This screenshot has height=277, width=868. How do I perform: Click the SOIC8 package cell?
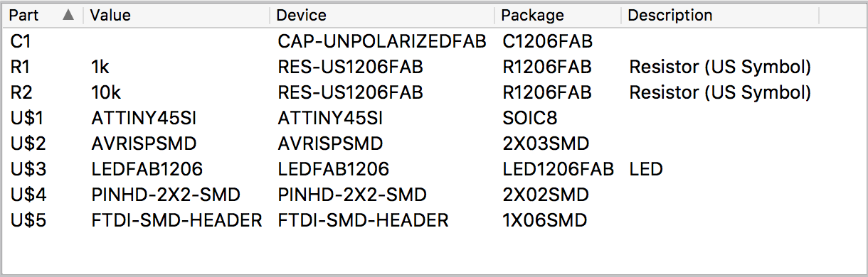(529, 119)
